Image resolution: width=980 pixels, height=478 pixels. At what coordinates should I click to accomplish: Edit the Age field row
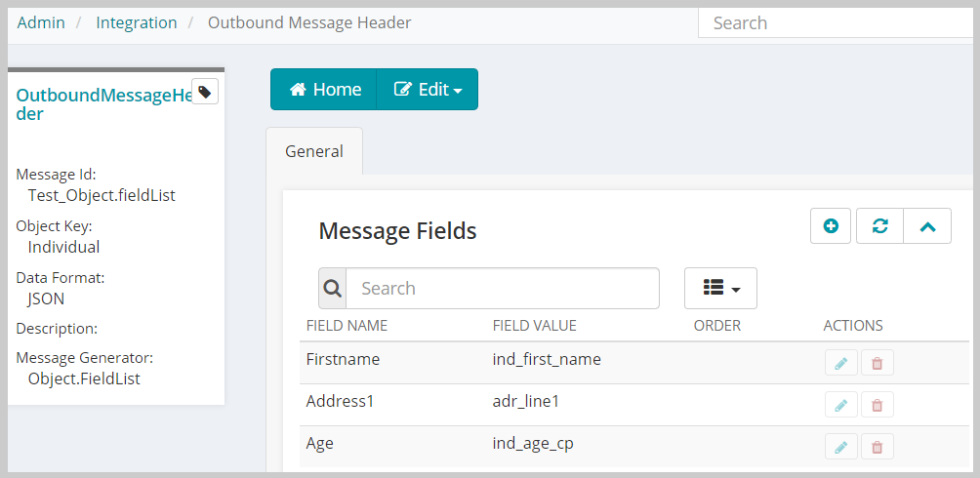[841, 446]
